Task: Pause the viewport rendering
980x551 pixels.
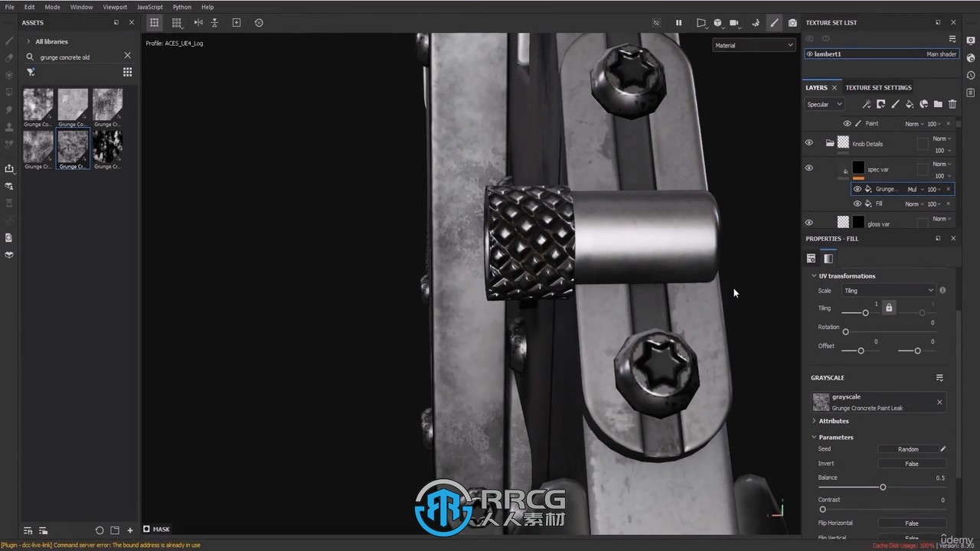Action: tap(678, 23)
